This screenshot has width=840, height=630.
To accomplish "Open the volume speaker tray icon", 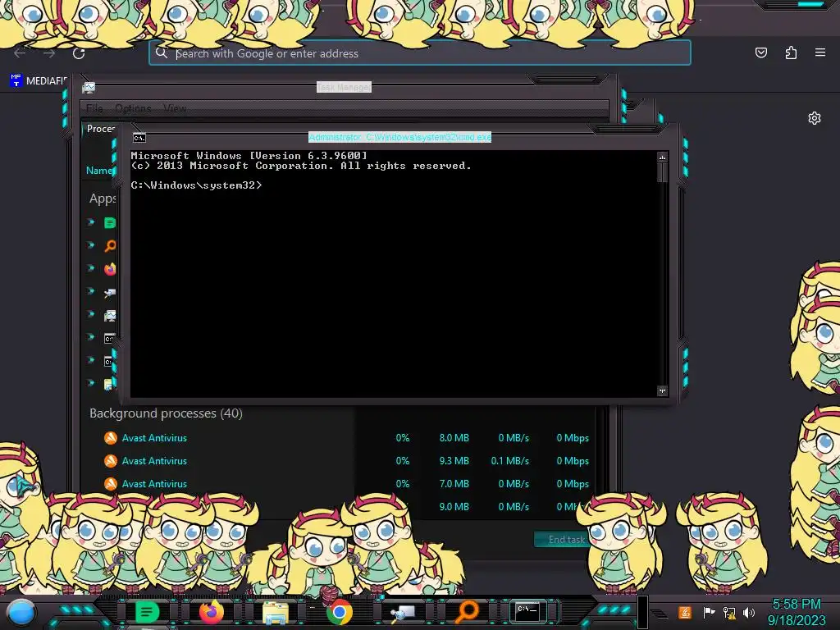I will (x=749, y=612).
